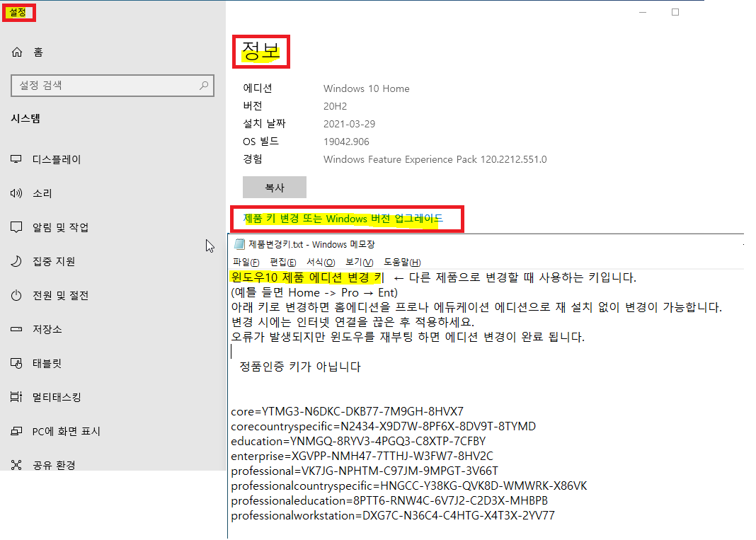
Task: Open Notepad 편집(E) menu
Action: (283, 263)
